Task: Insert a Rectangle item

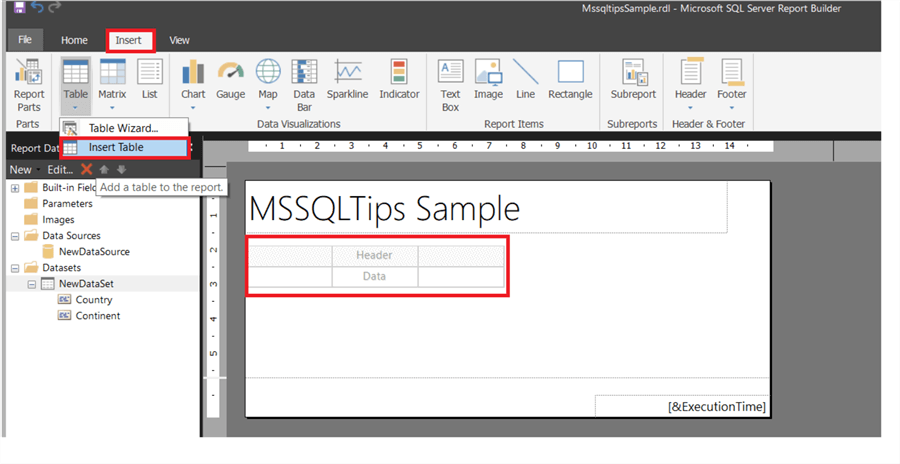Action: [x=571, y=79]
